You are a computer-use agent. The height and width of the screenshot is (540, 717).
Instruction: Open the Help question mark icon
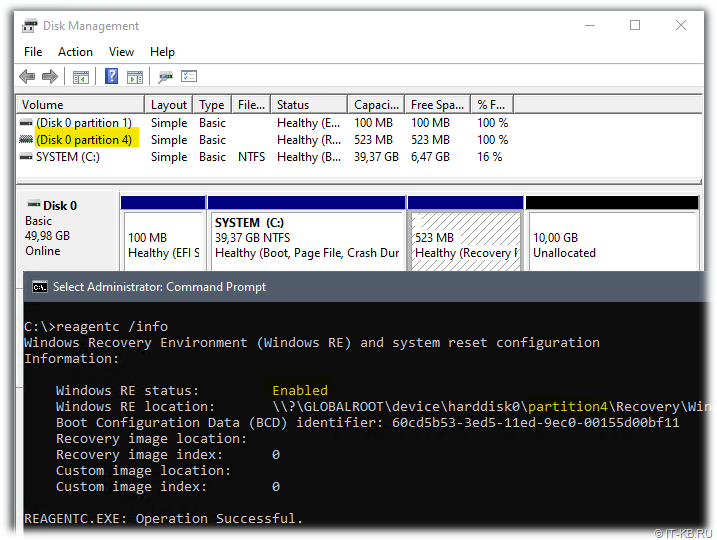click(x=111, y=76)
